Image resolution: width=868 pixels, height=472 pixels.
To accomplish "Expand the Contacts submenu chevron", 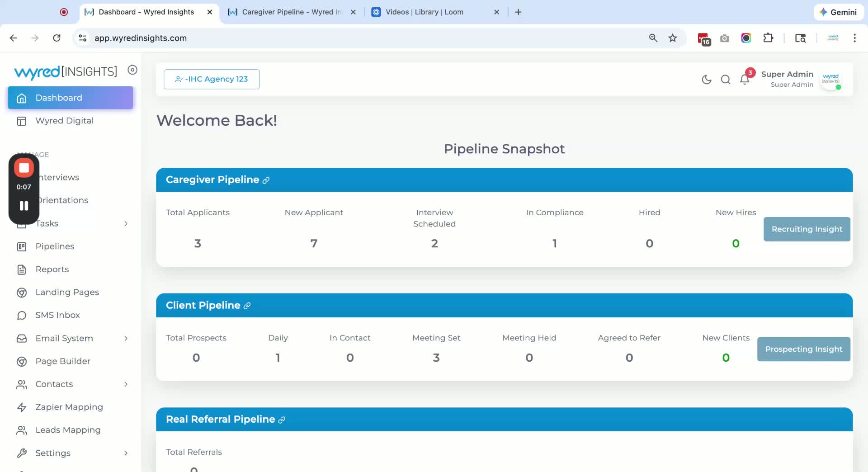I will pyautogui.click(x=126, y=384).
